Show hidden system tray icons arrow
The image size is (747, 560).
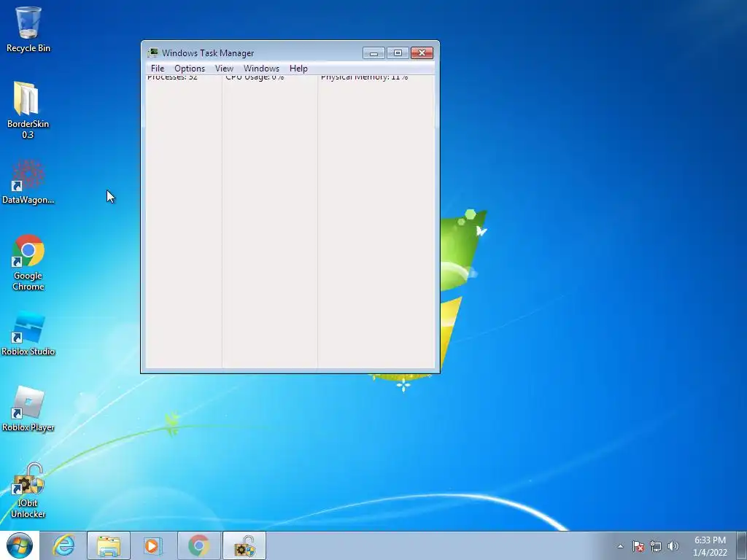click(620, 546)
